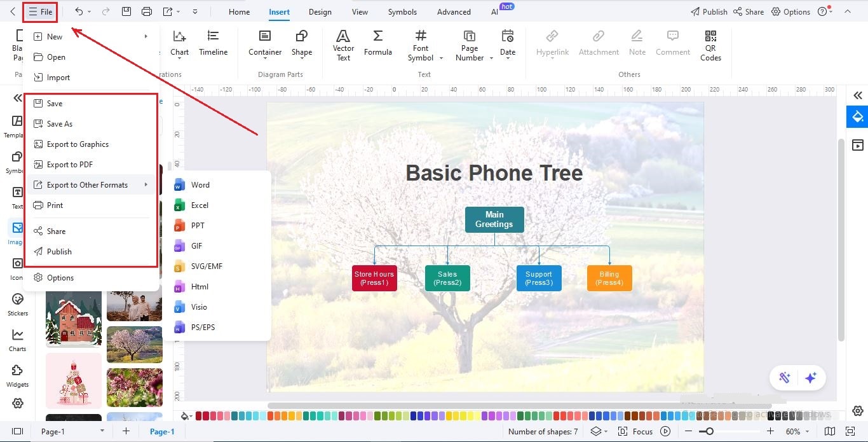Choose Save As in the File menu
This screenshot has height=442, width=868.
(x=91, y=123)
